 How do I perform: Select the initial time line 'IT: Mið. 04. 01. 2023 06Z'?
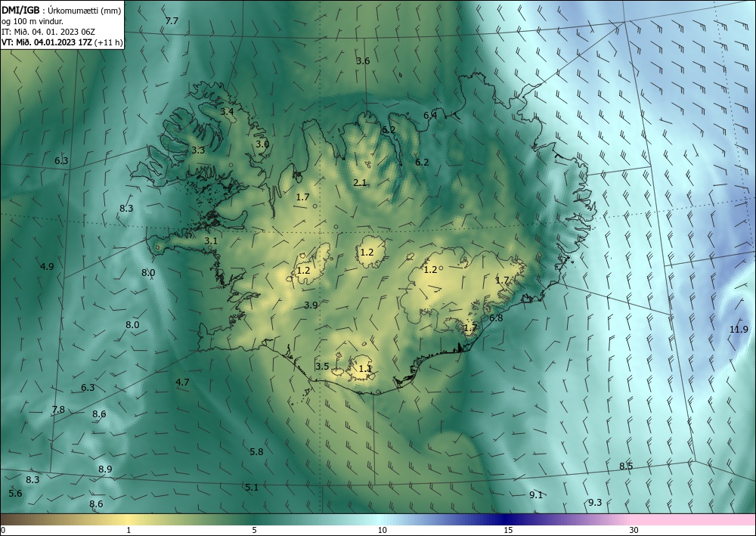click(48, 32)
